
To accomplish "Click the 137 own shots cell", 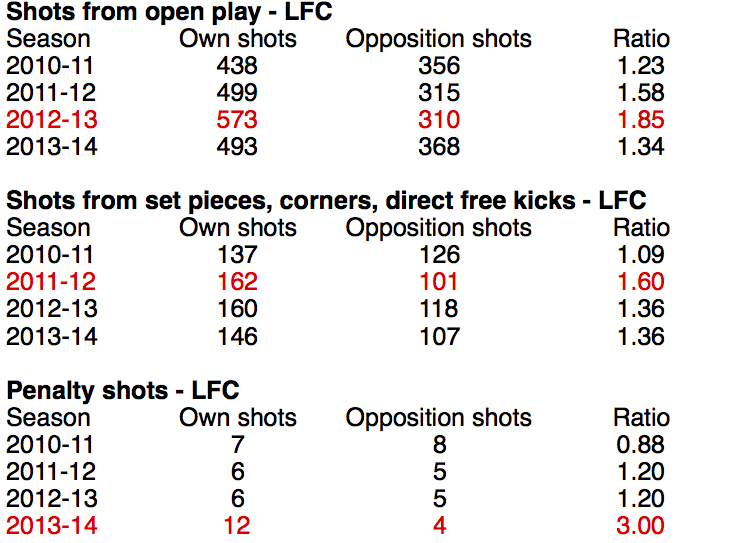I will coord(238,255).
